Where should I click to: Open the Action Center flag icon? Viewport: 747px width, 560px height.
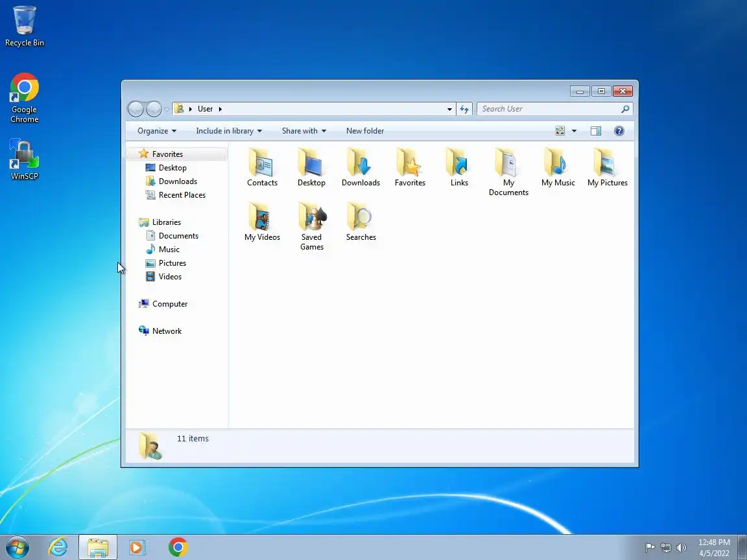coord(649,548)
